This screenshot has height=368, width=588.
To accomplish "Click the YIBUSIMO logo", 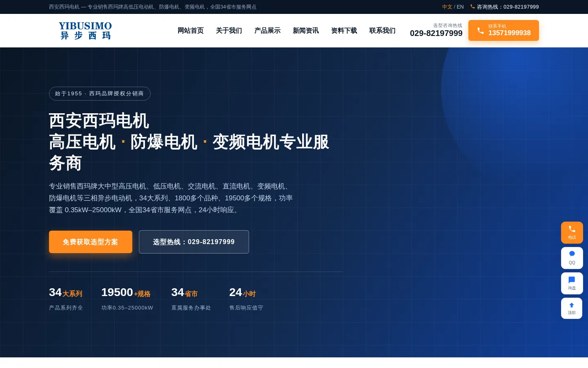I will click(x=85, y=31).
